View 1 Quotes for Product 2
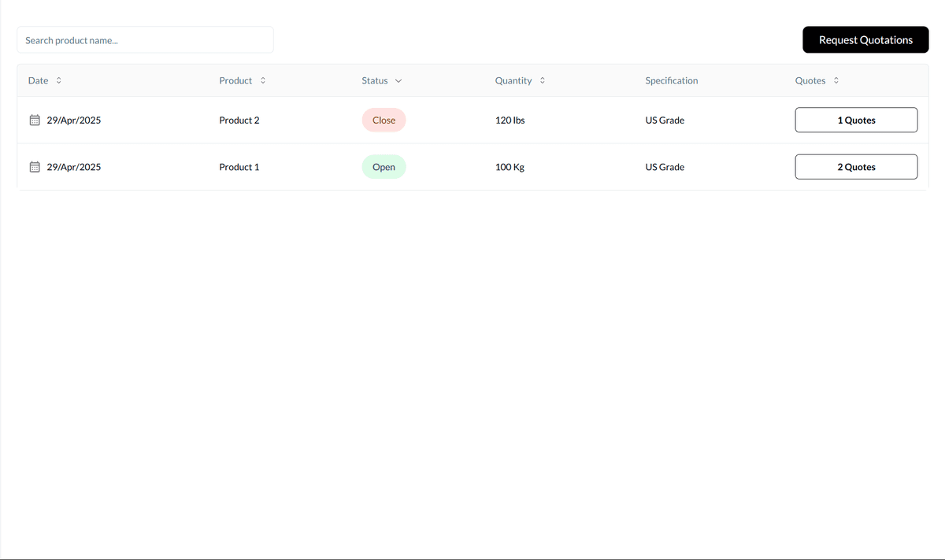The width and height of the screenshot is (945, 560). [x=856, y=120]
